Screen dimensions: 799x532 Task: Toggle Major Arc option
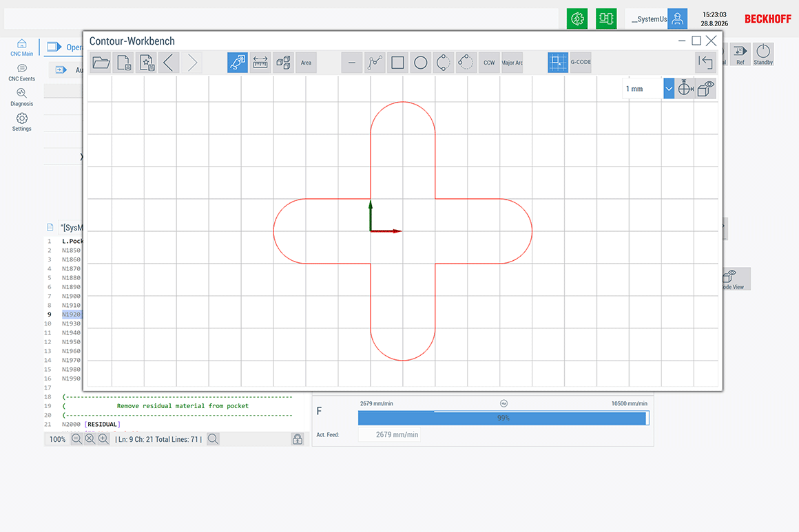coord(512,63)
